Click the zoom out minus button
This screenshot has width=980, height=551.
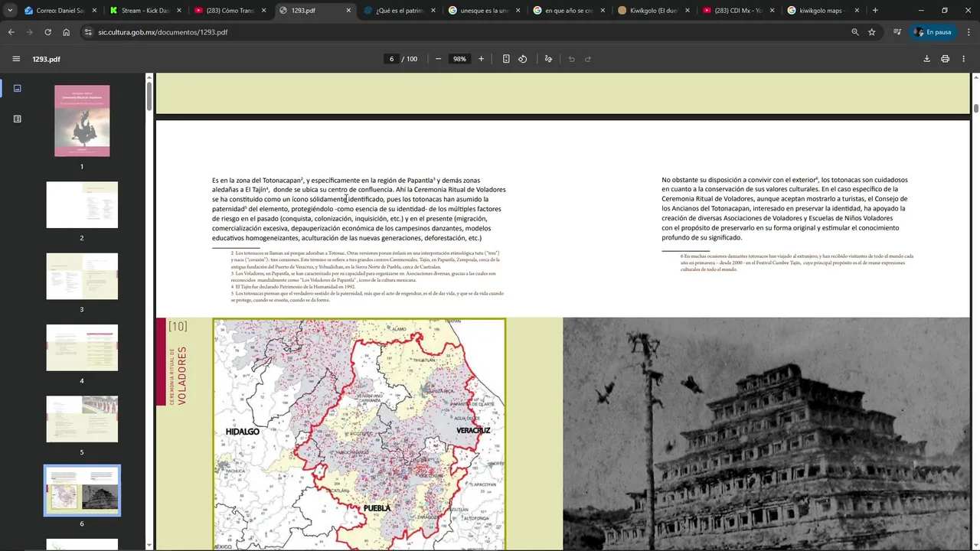click(438, 59)
